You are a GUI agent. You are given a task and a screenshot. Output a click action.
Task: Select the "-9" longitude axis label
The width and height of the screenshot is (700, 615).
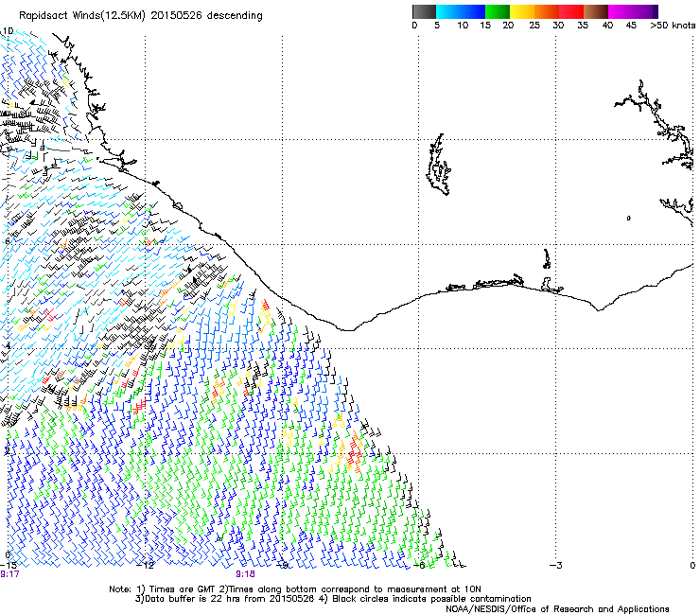coord(281,565)
